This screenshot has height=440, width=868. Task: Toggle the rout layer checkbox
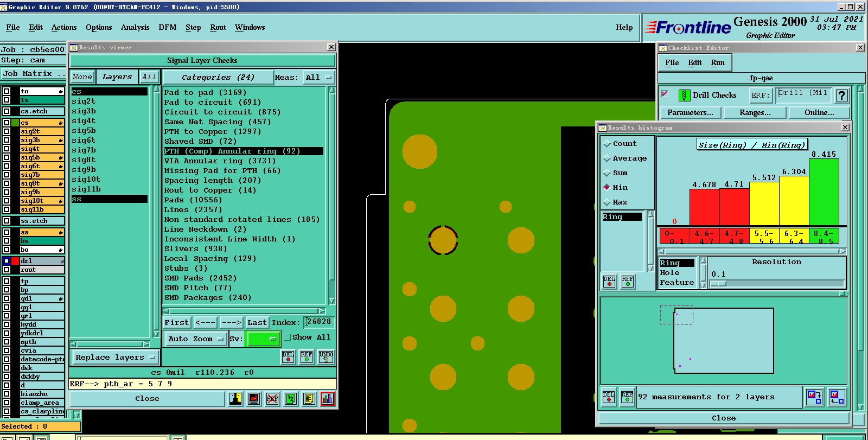click(7, 270)
